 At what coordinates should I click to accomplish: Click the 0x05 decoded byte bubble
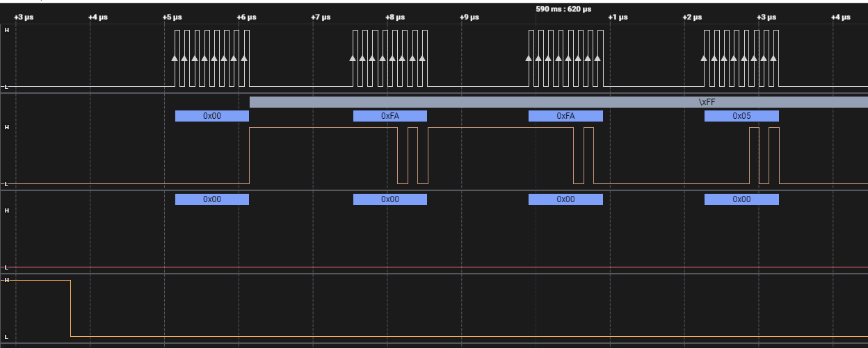coord(741,116)
